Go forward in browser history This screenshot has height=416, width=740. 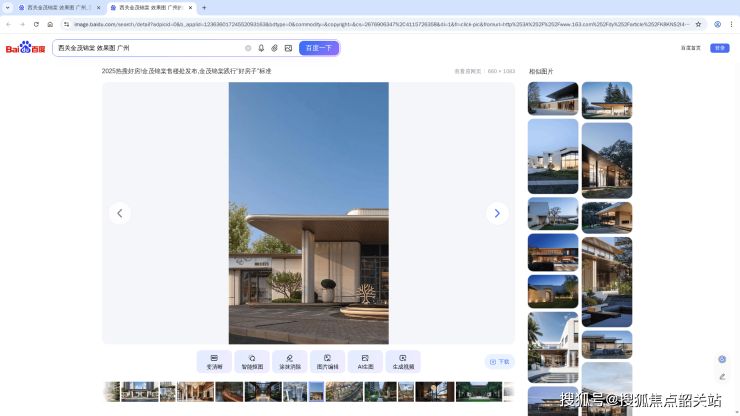[x=22, y=24]
